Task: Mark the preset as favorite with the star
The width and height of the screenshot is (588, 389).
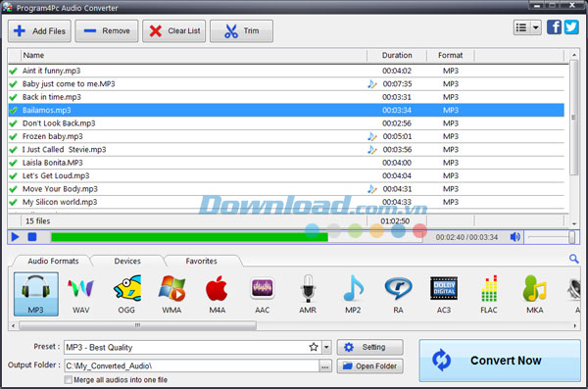Action: (x=314, y=347)
